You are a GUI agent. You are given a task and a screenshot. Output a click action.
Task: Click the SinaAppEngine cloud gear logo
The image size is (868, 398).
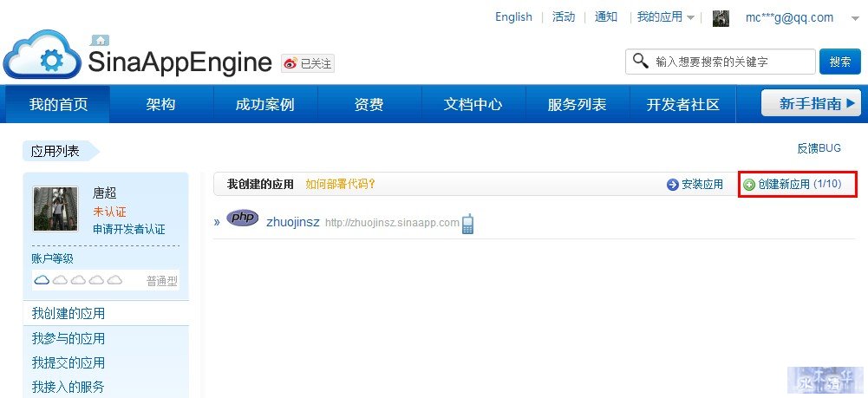click(x=43, y=55)
